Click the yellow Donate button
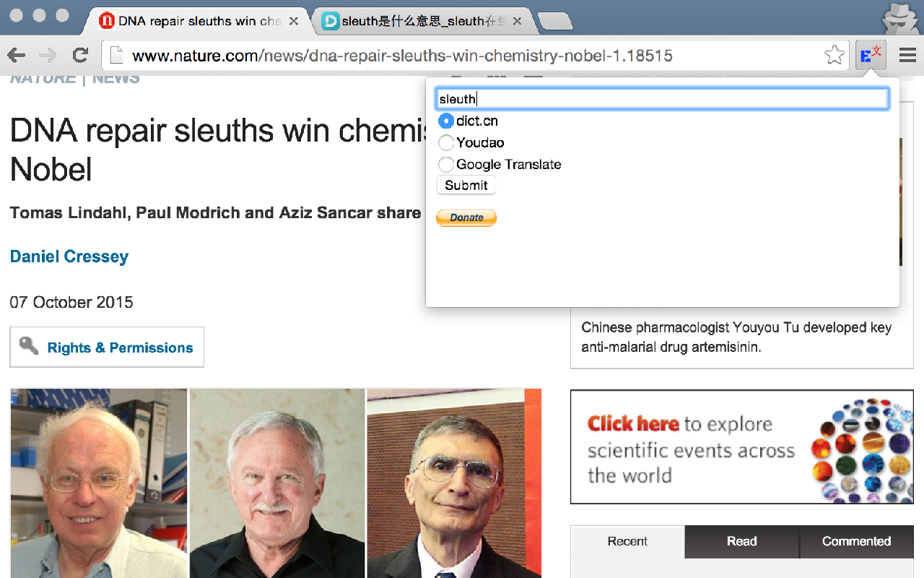 click(x=466, y=217)
